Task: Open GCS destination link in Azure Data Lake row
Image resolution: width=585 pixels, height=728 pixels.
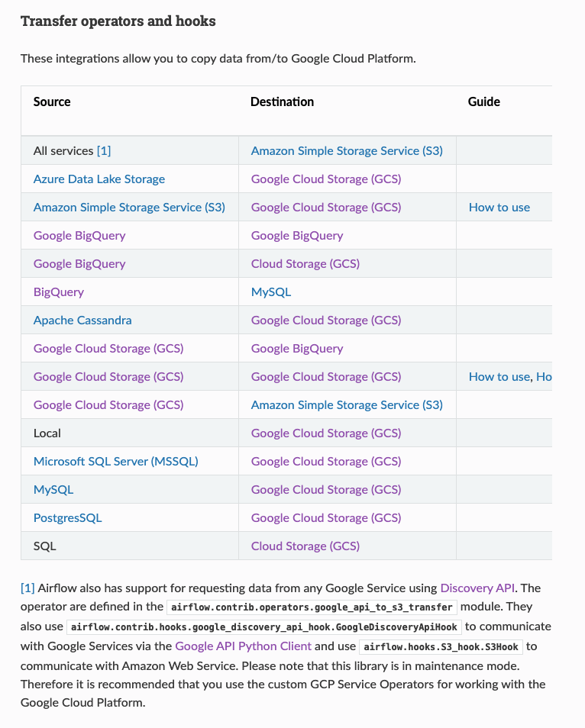Action: pyautogui.click(x=326, y=179)
